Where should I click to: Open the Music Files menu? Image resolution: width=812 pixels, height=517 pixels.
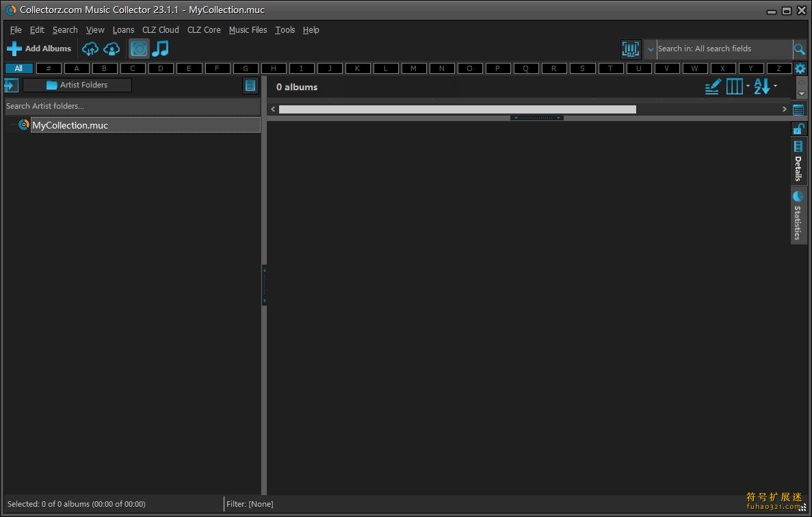click(x=248, y=30)
